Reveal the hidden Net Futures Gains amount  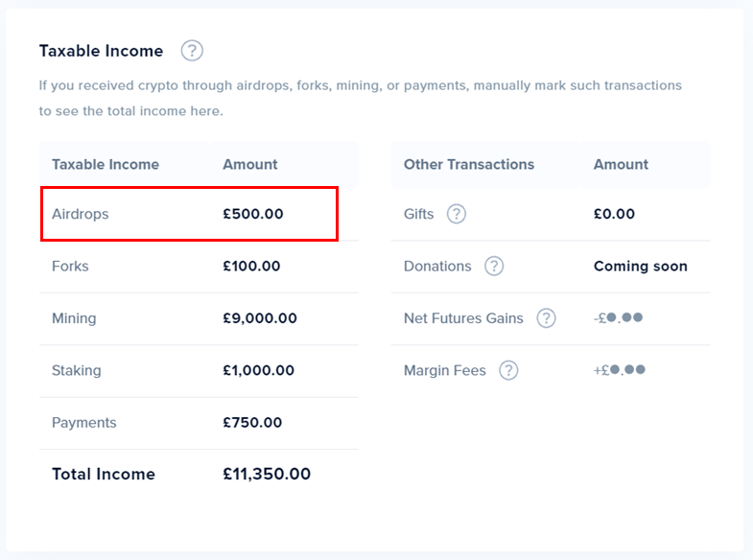619,318
